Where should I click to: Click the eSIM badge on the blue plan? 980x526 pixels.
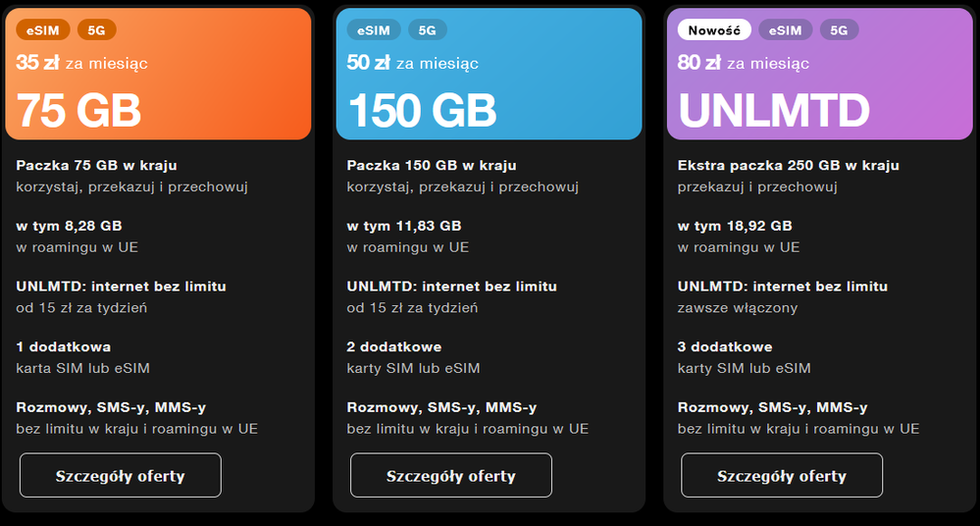[374, 30]
